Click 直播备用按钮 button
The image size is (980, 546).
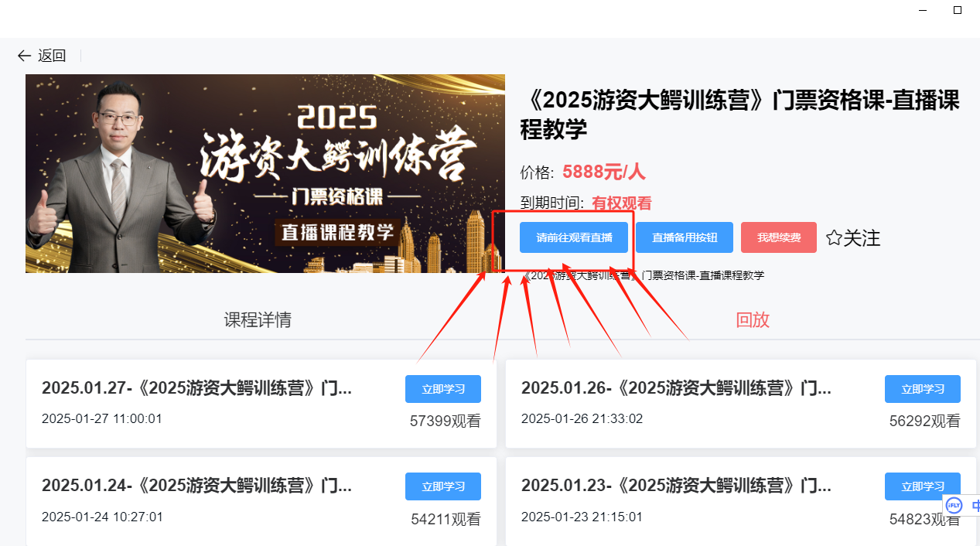[685, 237]
